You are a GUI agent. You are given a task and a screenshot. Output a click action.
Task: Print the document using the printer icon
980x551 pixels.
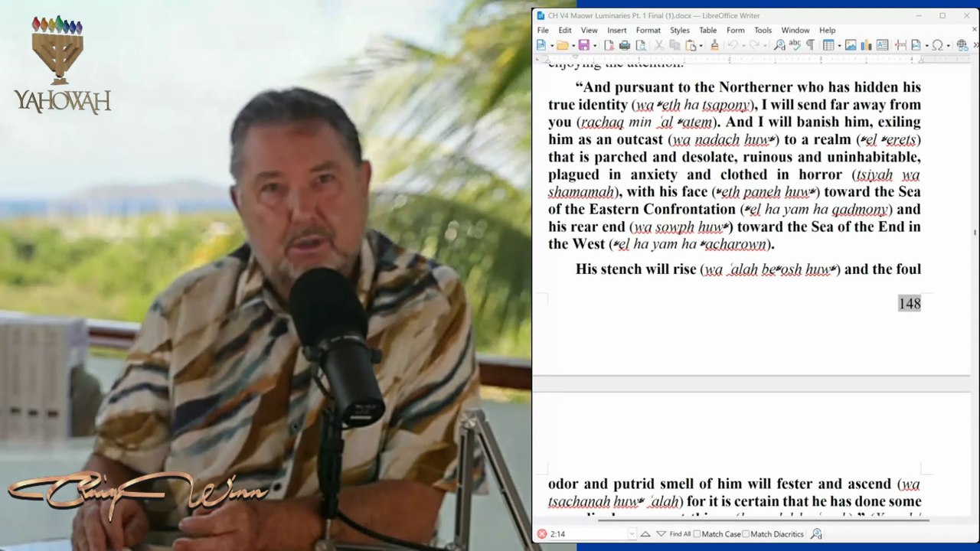(625, 45)
